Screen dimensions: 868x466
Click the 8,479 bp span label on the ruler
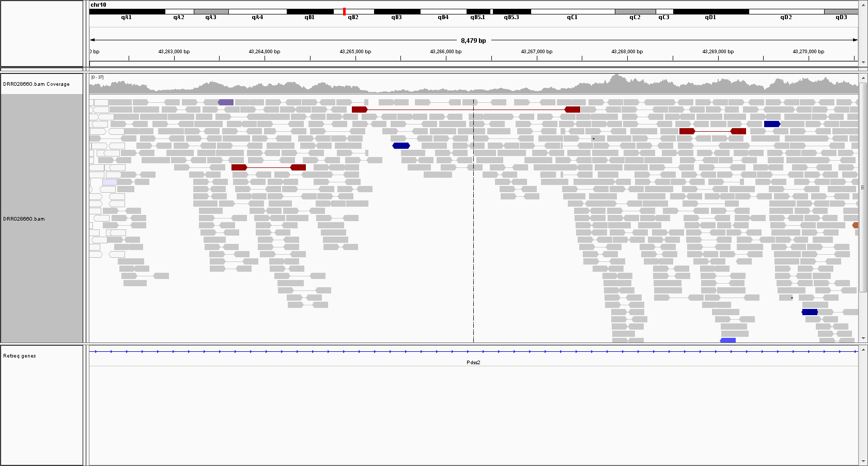[473, 40]
